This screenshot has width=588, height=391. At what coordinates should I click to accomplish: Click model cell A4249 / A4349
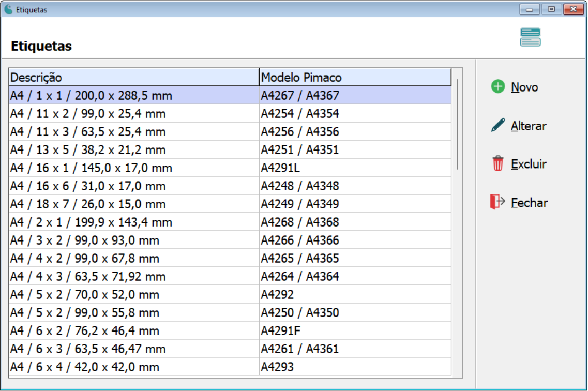click(x=355, y=204)
